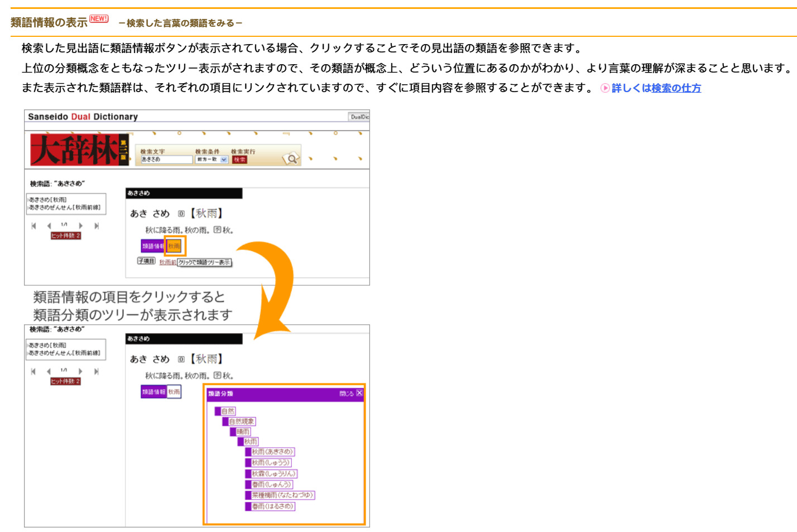The image size is (797, 532).
Task: Click the magnifying glass book icon
Action: click(x=291, y=159)
